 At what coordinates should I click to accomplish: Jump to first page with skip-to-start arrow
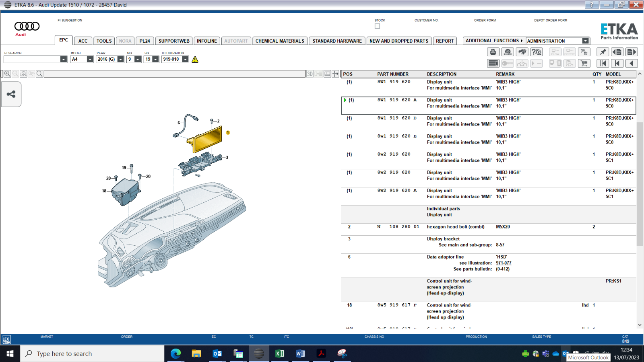click(x=603, y=63)
